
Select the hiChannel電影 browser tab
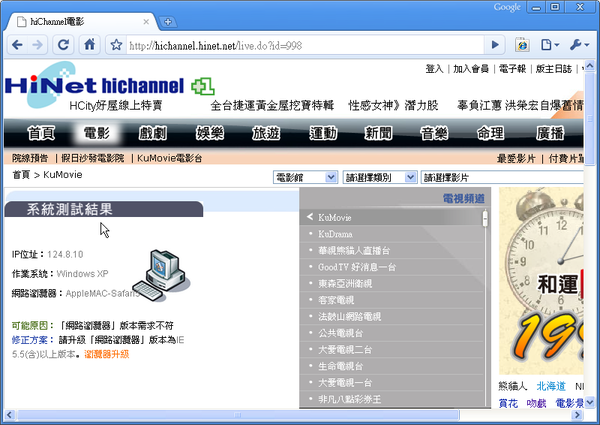tap(82, 22)
